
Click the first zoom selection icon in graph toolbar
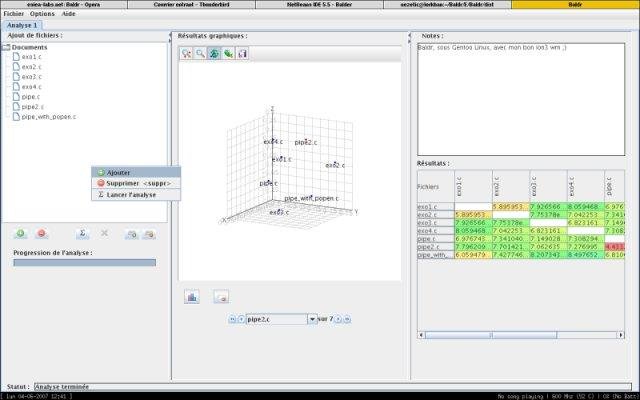[x=186, y=53]
